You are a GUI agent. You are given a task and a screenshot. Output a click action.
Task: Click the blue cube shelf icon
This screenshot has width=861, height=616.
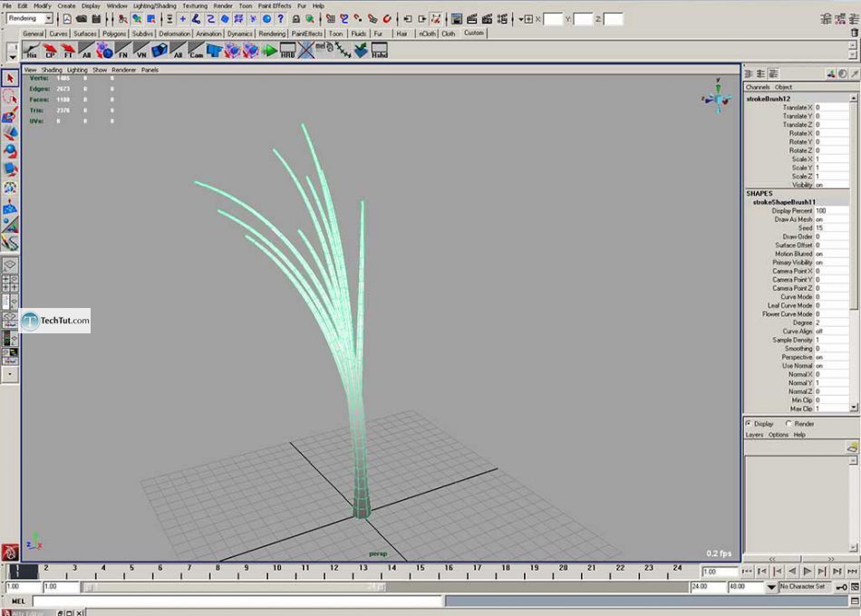pos(160,51)
